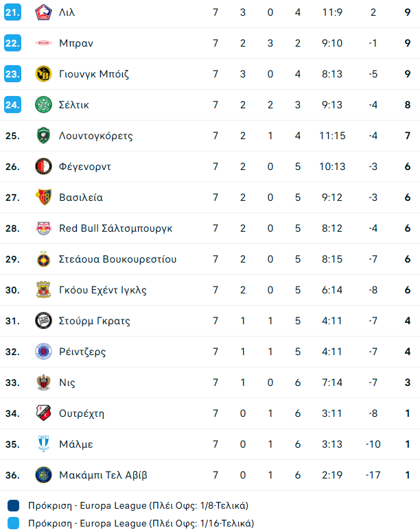Open the Γκόου Εχέντ Ιγκλς link
This screenshot has height=532, width=420.
103,290
